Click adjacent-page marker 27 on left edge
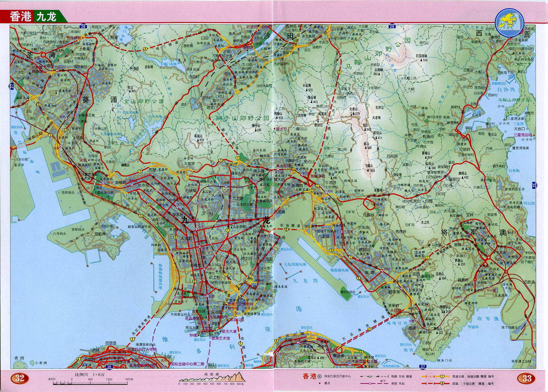Screen dimensions: 548x392 12,87
